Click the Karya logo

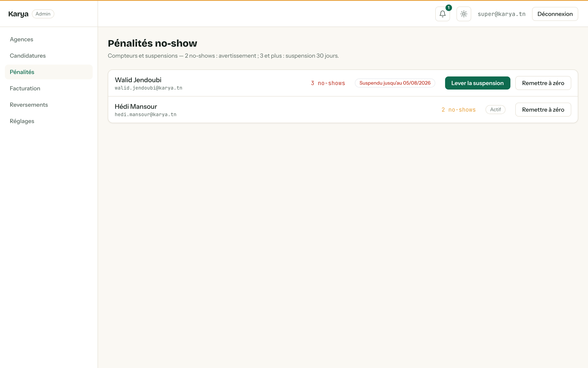click(18, 14)
